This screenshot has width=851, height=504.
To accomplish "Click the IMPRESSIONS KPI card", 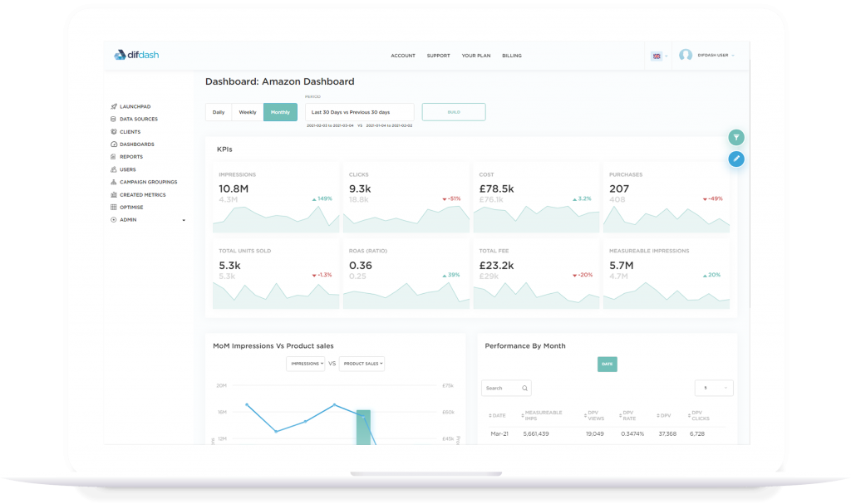I will 276,198.
